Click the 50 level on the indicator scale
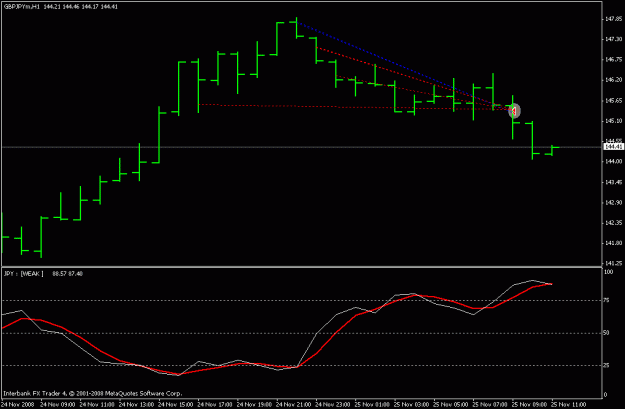 pyautogui.click(x=607, y=333)
